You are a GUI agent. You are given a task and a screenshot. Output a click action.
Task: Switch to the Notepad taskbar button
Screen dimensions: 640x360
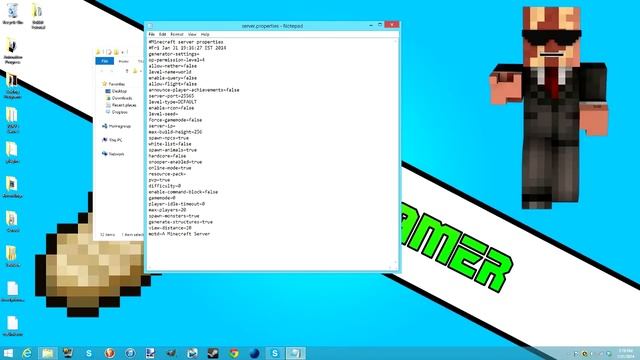pos(296,353)
